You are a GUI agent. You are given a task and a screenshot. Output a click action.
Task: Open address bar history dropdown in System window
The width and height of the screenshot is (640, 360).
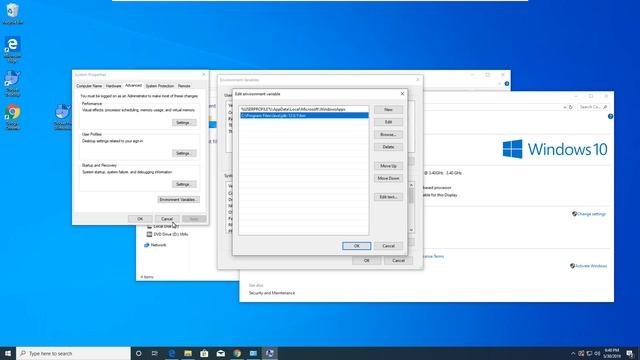(564, 107)
